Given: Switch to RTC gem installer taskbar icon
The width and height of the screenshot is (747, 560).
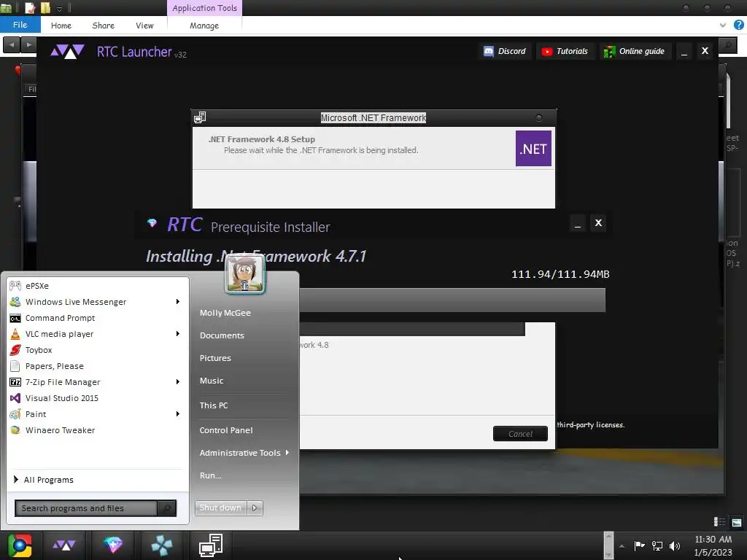Looking at the screenshot, I should coord(113,545).
